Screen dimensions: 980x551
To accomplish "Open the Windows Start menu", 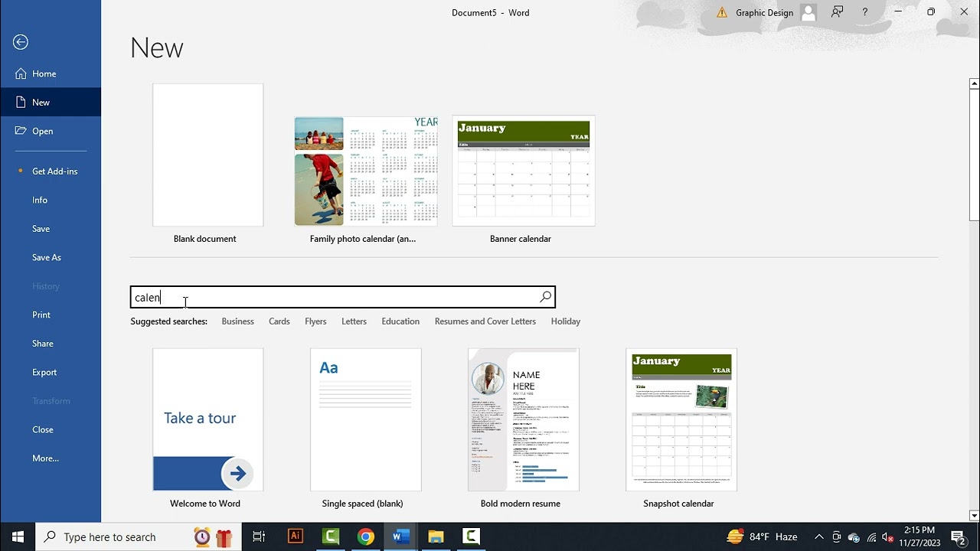I will [18, 536].
